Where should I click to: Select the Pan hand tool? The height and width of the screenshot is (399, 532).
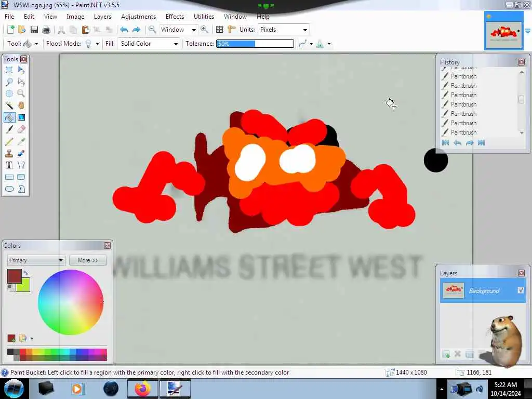(21, 105)
